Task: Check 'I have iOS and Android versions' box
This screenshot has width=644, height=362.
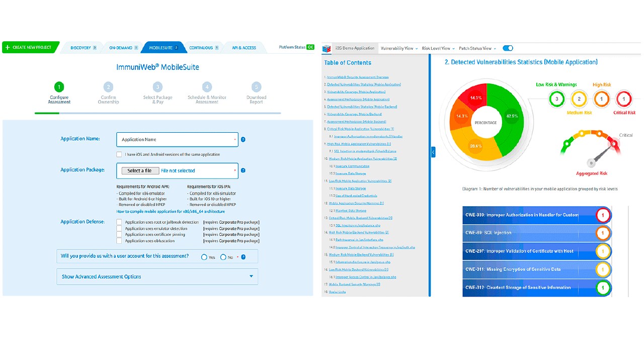Action: point(119,154)
